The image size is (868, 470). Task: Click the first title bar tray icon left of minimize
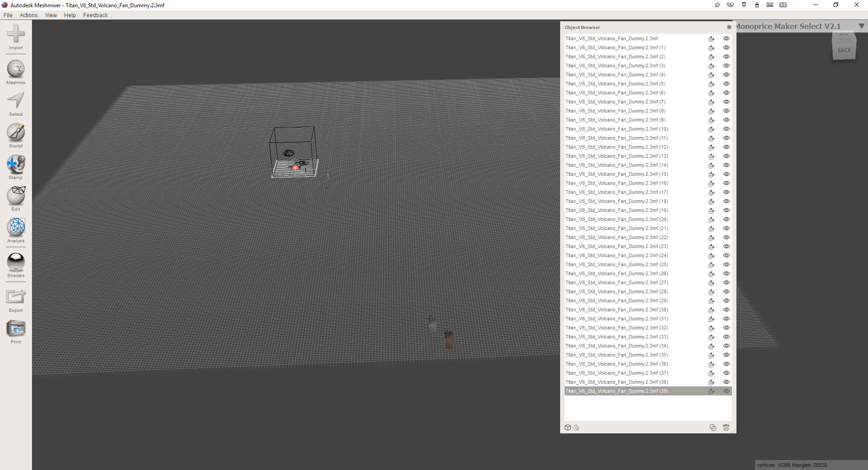[x=717, y=5]
